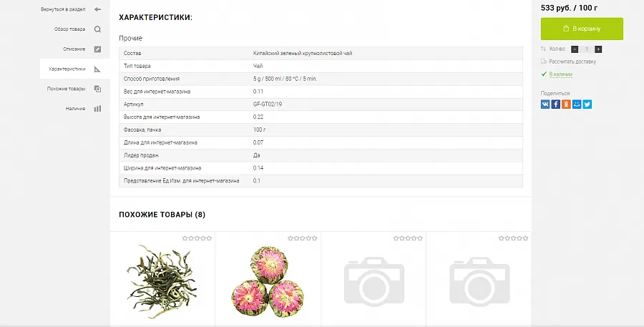This screenshot has width=644, height=327.
Task: Click the Поделиться label
Action: pos(555,93)
